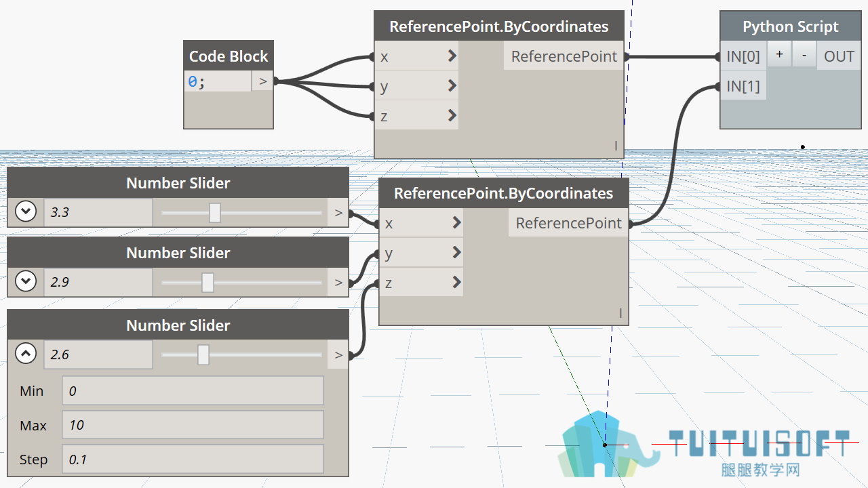Click the 3.3 slider thumb
Viewport: 868px width, 488px height.
point(214,213)
